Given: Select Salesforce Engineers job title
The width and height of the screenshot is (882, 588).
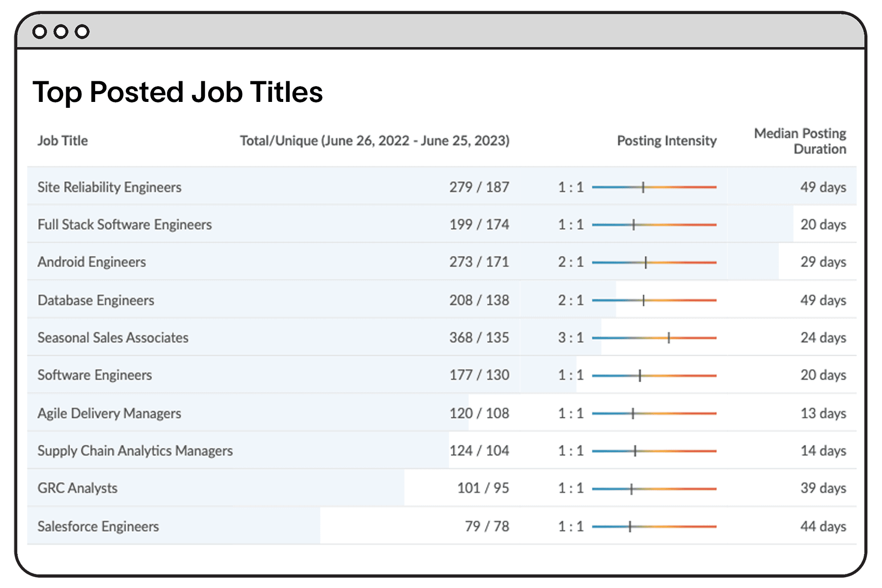Looking at the screenshot, I should pos(98,526).
